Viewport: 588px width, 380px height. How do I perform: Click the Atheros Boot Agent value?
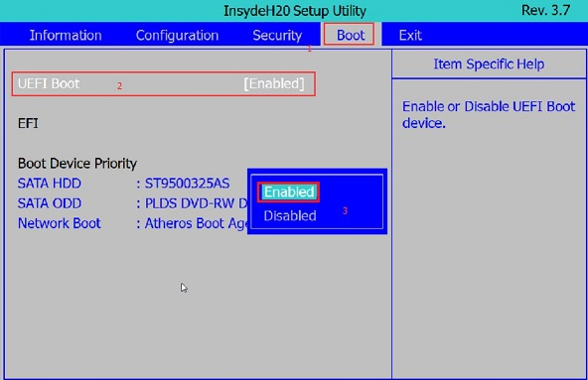point(196,223)
